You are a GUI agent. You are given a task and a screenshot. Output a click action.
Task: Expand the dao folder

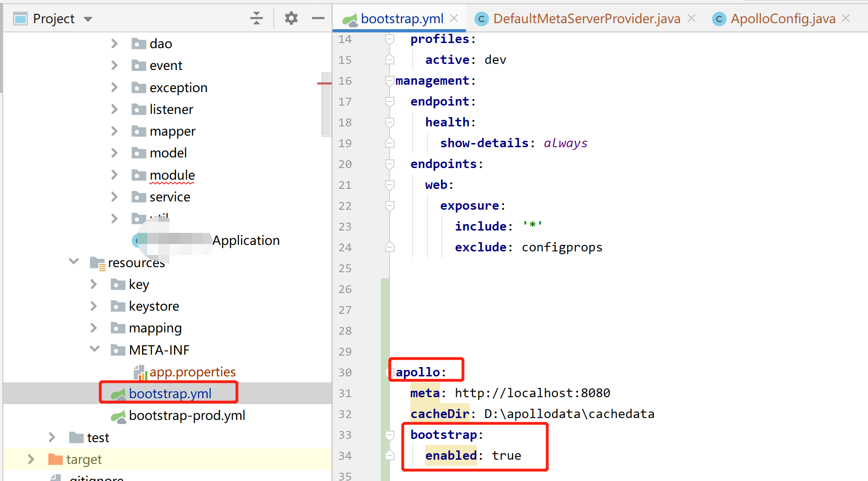coord(114,43)
